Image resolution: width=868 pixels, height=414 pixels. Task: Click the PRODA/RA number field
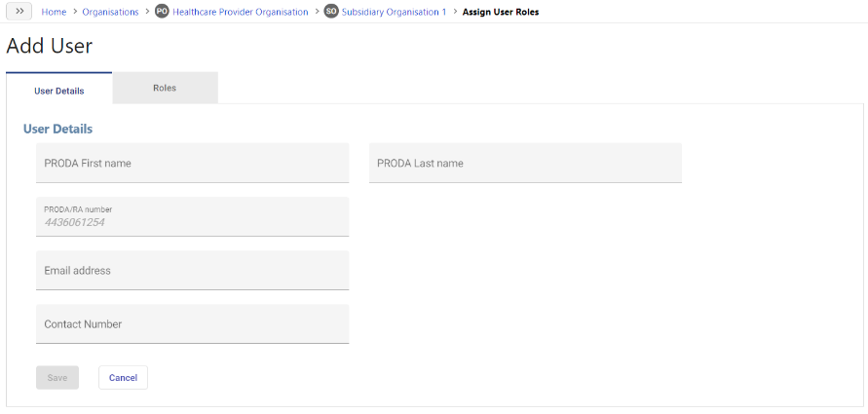(193, 216)
